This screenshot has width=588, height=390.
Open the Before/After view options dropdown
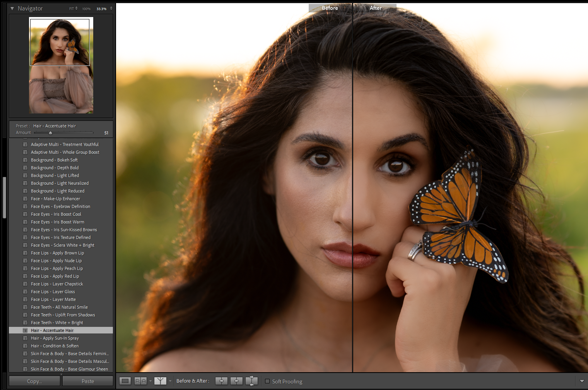click(x=170, y=381)
